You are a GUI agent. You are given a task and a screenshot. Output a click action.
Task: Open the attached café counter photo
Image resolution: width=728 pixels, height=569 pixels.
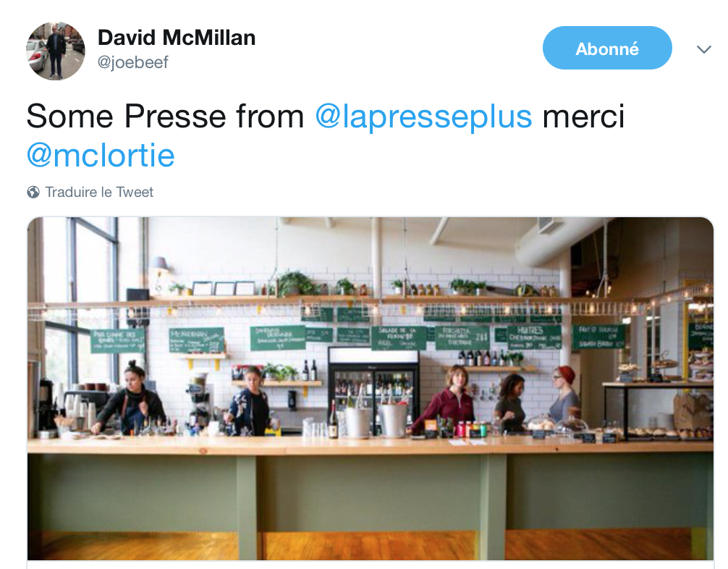pyautogui.click(x=370, y=388)
